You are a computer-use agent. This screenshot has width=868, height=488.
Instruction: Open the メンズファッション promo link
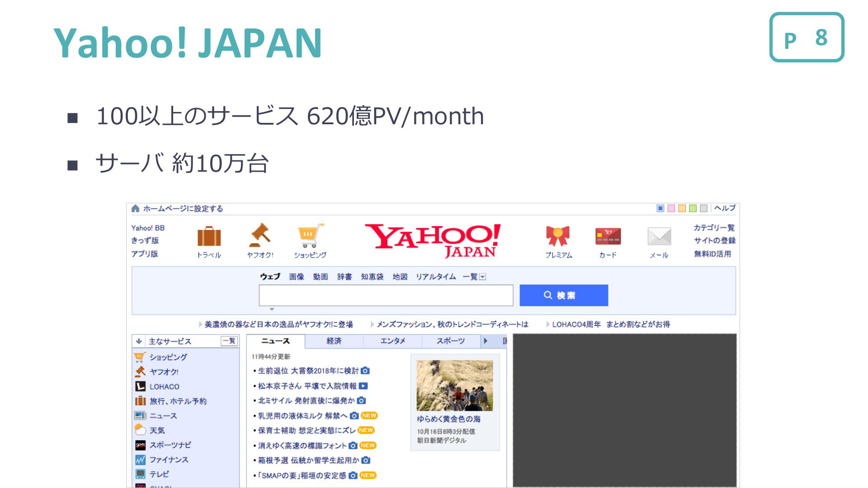tap(453, 324)
